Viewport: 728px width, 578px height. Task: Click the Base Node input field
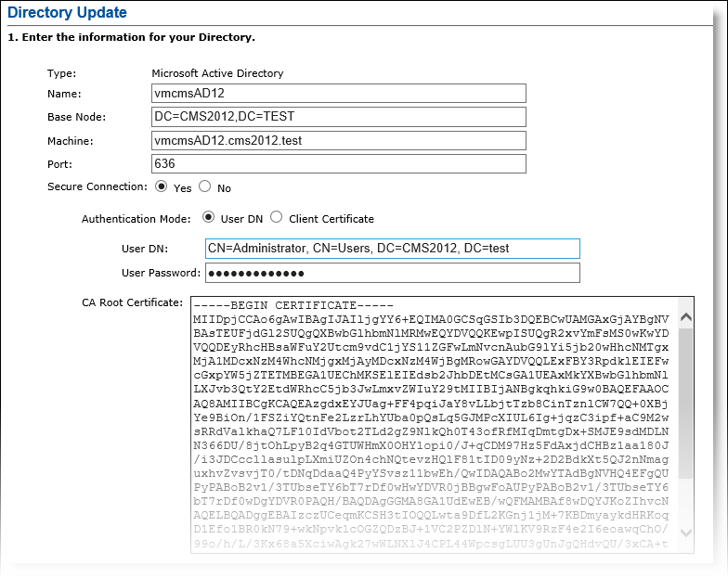click(x=338, y=117)
